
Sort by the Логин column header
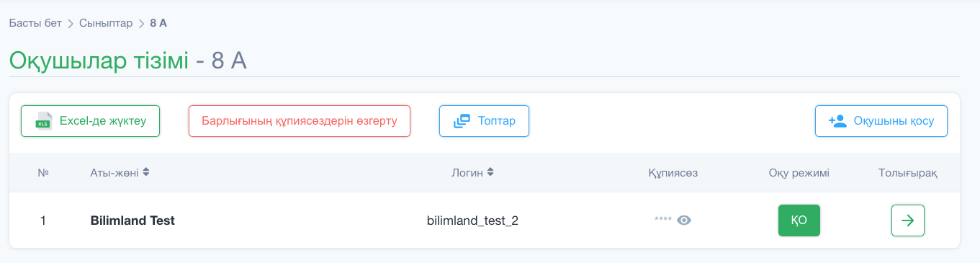point(467,172)
